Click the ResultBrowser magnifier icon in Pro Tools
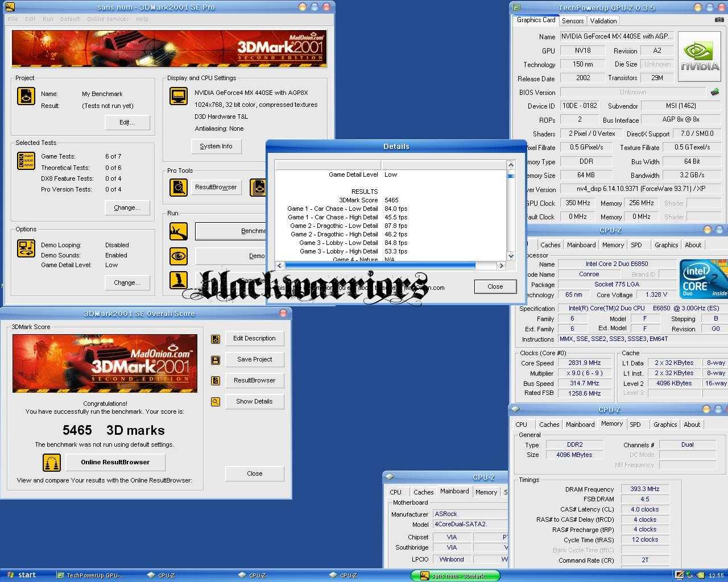The image size is (728, 582). [179, 187]
